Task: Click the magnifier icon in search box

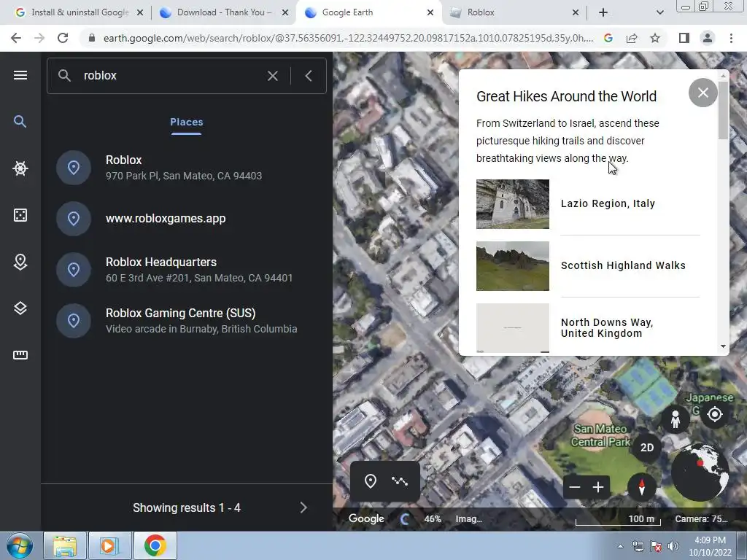Action: tap(64, 75)
